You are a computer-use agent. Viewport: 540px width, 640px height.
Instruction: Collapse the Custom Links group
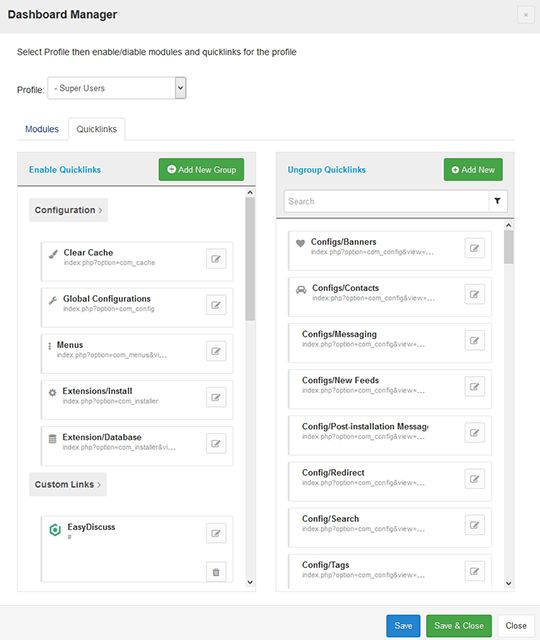click(68, 484)
